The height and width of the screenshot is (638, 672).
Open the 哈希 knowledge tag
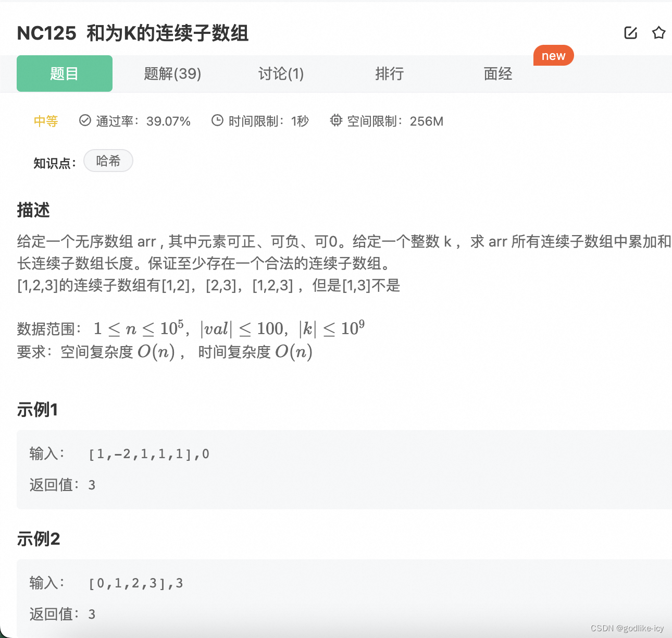(108, 161)
